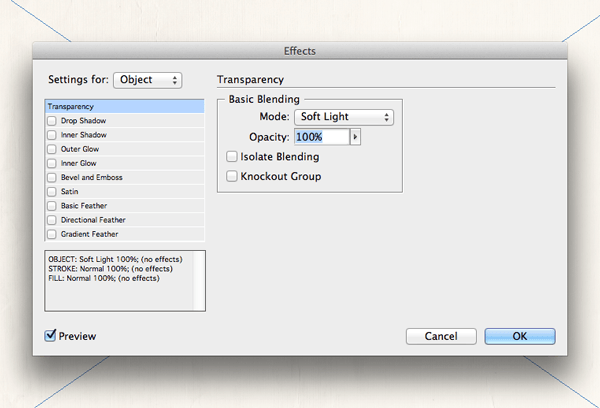Click the STROKE: Normal 100% summary line

(x=110, y=269)
